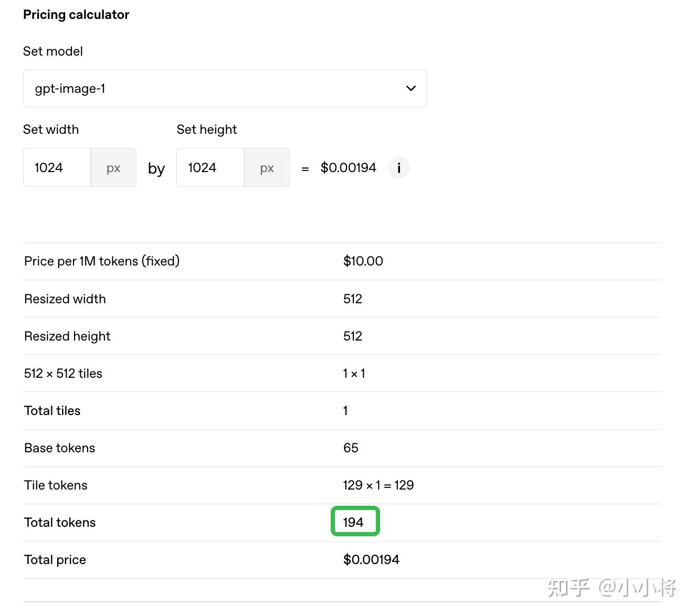Click the Tile tokens calculation 129 × 1 = 129
This screenshot has width=694, height=616.
tap(378, 485)
